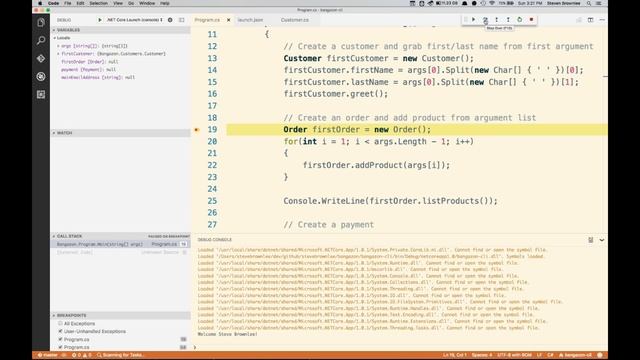This screenshot has height=360, width=640.
Task: Open the Search icon in activity bar
Action: tap(41, 40)
